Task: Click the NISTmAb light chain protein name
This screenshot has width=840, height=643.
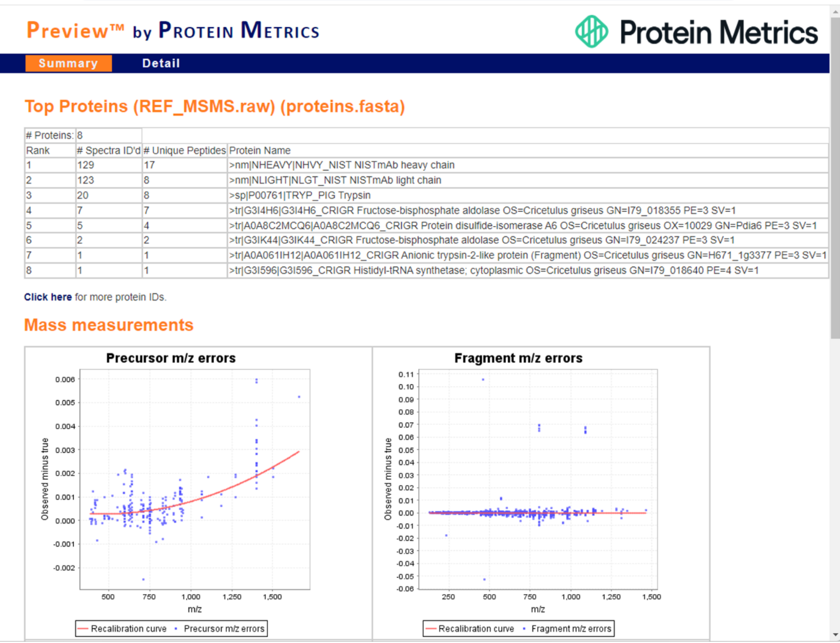Action: [335, 180]
